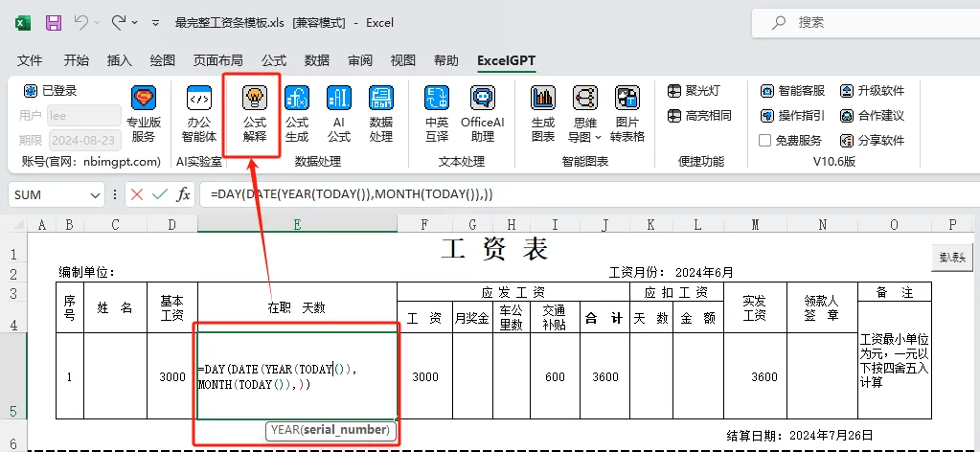
Task: Open the 合作建议 cooperation suggestions
Action: (x=873, y=116)
